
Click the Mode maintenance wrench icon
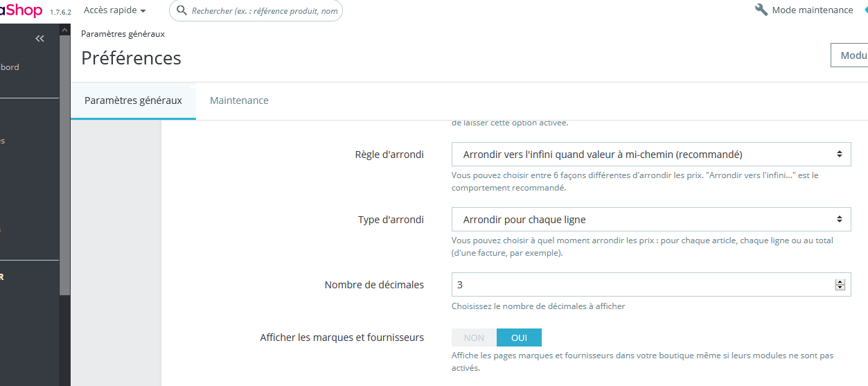tap(761, 10)
